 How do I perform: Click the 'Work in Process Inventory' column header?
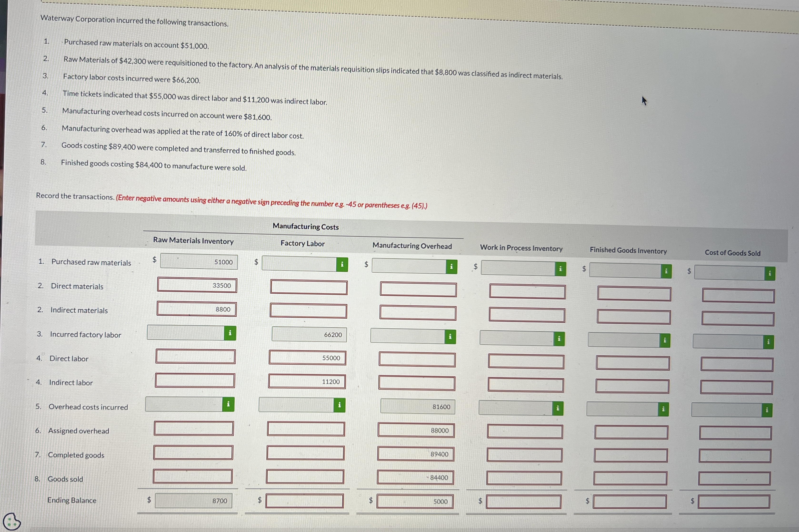point(521,248)
